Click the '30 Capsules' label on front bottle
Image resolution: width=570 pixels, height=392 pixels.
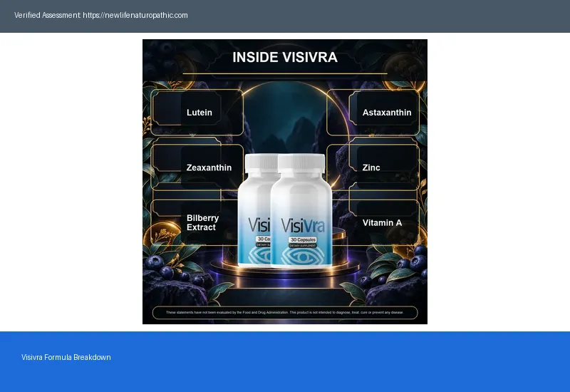[x=303, y=239]
